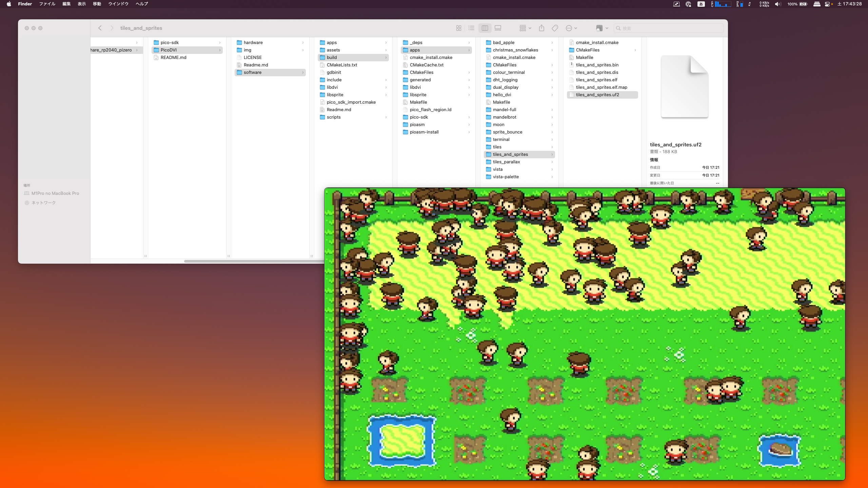
Task: Open the action ellipsis menu
Action: [571, 28]
